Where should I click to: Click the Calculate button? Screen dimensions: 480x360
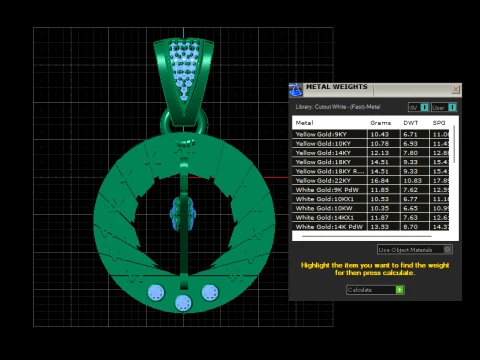[x=375, y=290]
